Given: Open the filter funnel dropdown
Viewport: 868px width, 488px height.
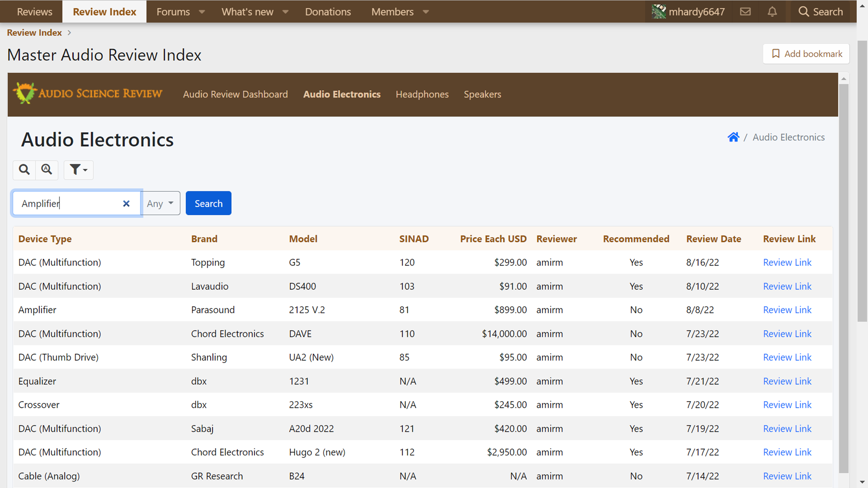Looking at the screenshot, I should pos(79,170).
